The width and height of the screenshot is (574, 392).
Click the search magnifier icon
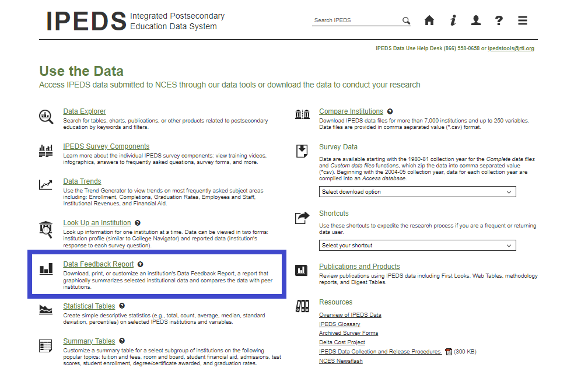pyautogui.click(x=406, y=20)
